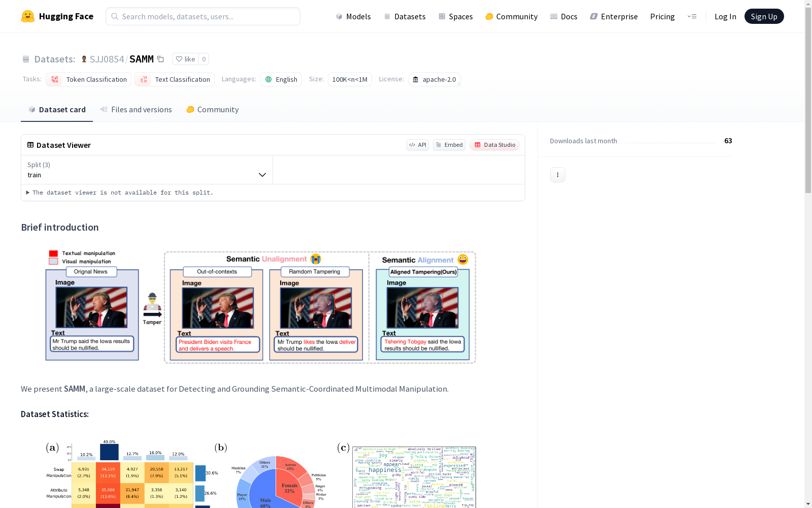Open the Split train dropdown

pos(147,170)
